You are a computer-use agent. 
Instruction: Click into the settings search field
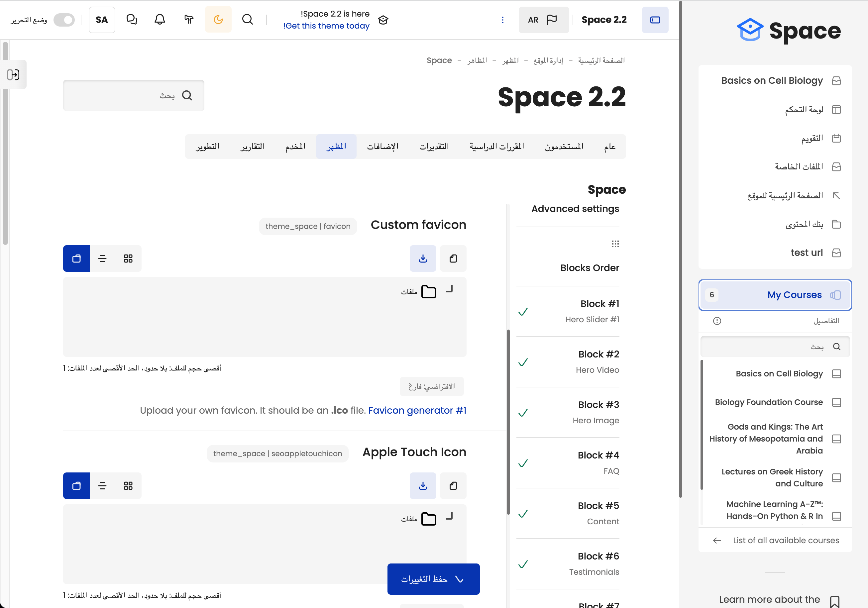click(134, 95)
